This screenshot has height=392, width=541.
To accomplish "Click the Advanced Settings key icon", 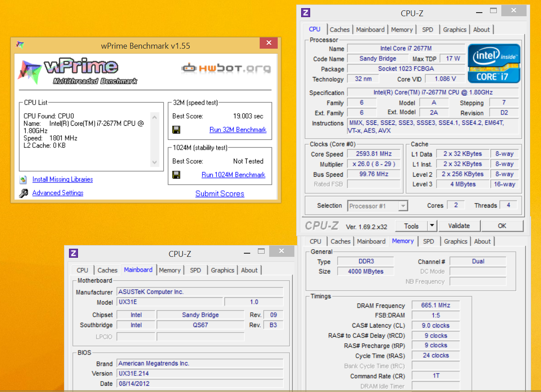I will pyautogui.click(x=23, y=193).
